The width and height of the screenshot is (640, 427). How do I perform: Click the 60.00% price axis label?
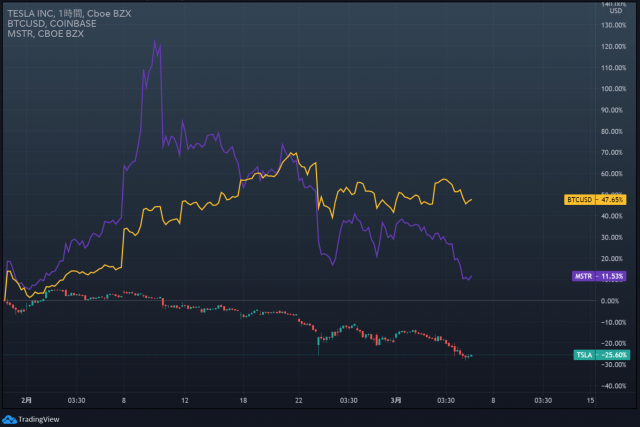point(612,174)
